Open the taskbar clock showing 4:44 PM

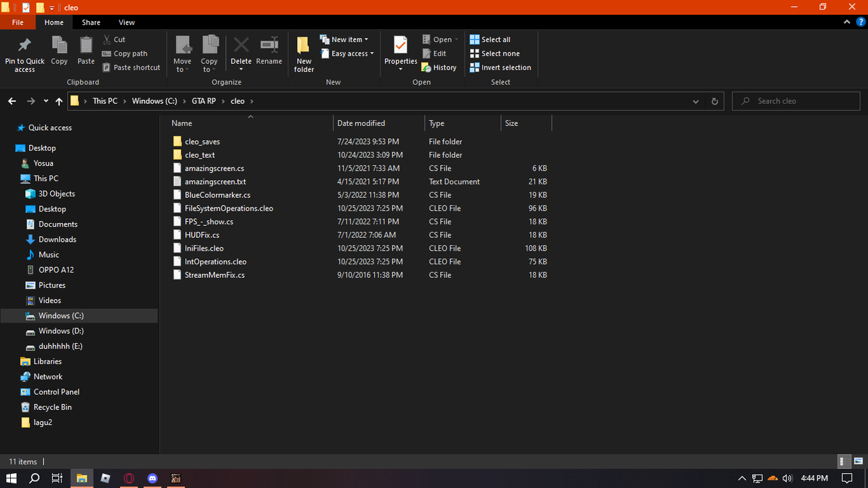point(814,479)
